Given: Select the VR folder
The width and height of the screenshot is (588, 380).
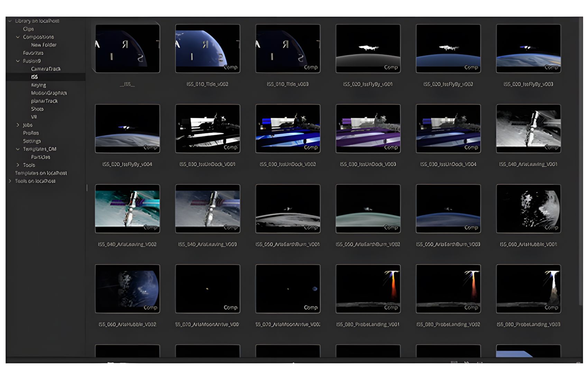Looking at the screenshot, I should pyautogui.click(x=34, y=117).
